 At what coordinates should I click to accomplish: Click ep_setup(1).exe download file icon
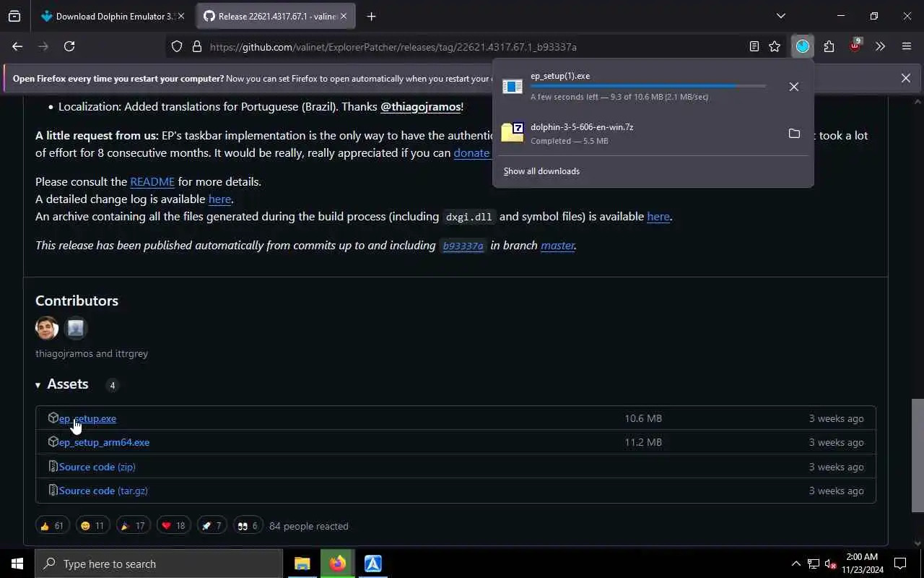click(513, 87)
